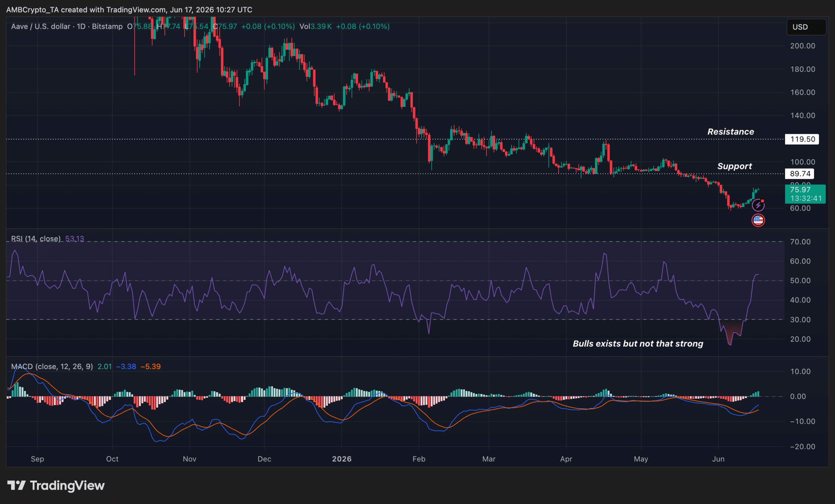Click the RSI 70.00 axis label
Screen dimensions: 835x504
click(x=800, y=242)
